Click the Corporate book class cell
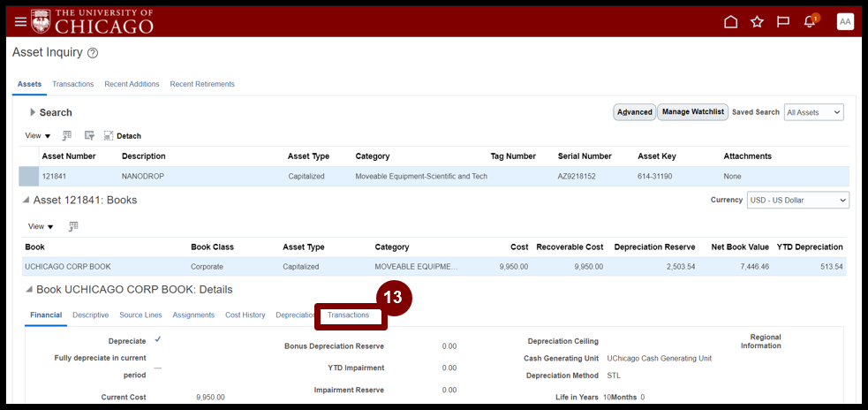868x410 pixels. [x=207, y=267]
